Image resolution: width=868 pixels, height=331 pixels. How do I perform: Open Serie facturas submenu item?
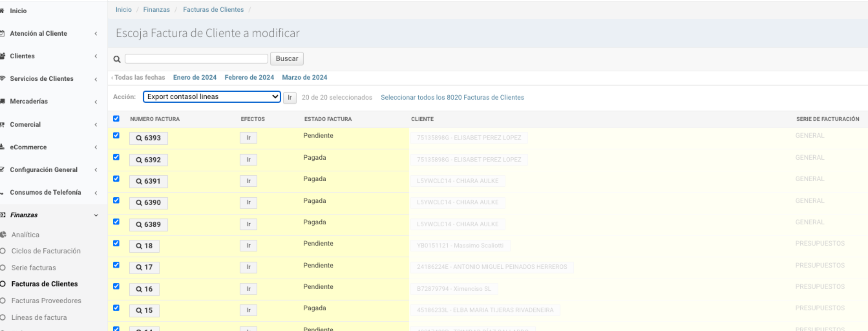point(34,268)
